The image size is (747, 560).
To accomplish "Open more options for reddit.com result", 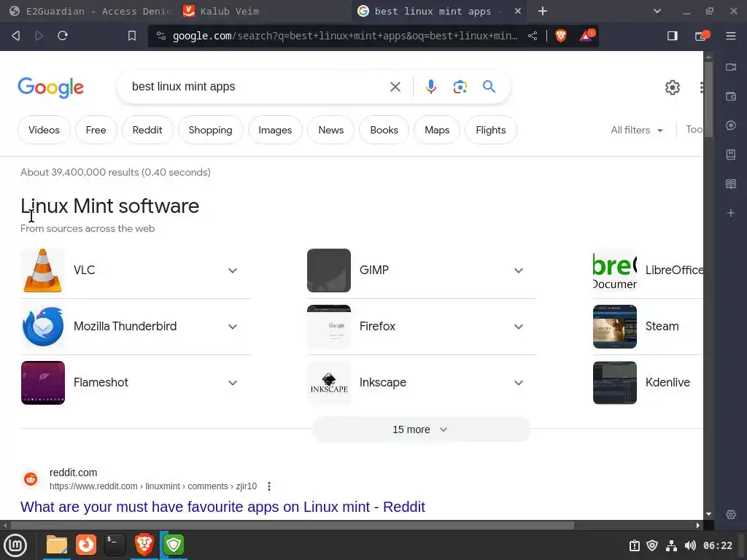I will click(x=269, y=486).
